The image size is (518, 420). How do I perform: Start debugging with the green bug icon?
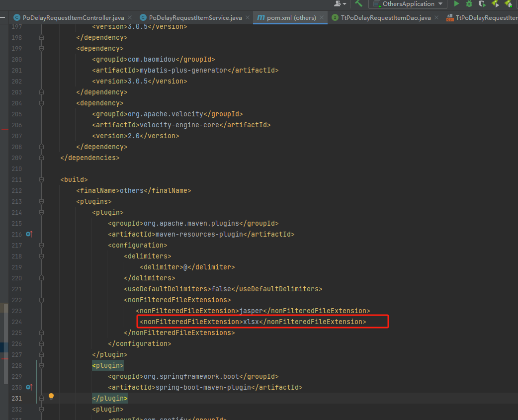click(x=469, y=4)
